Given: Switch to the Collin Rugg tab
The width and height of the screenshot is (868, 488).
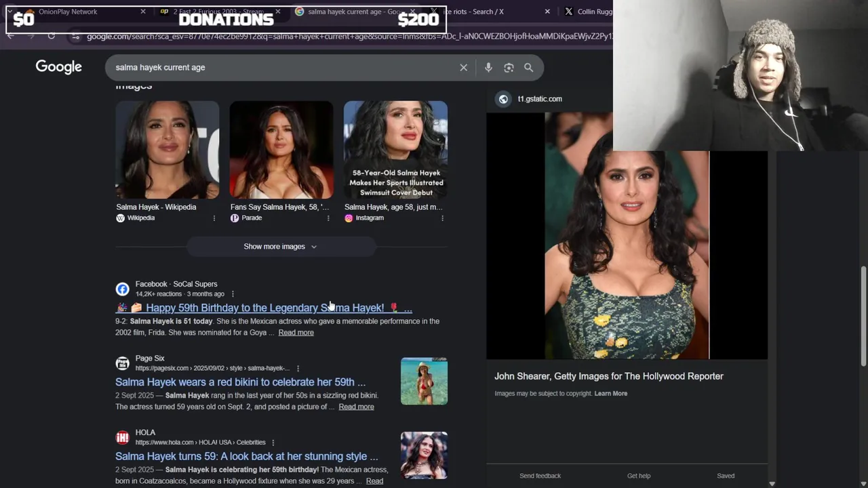Looking at the screenshot, I should 587,12.
